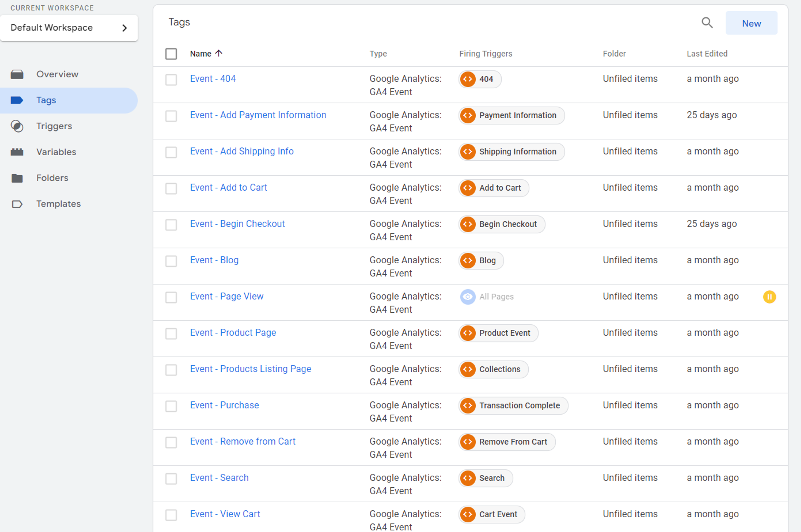Open the Event - Add Shipping Info tag
801x532 pixels.
tap(242, 151)
